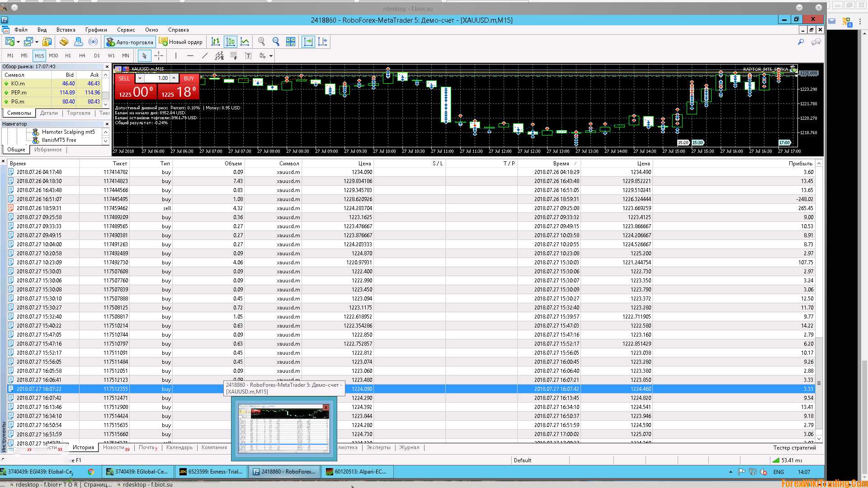Click the signals broadcast icon
868x488 pixels.
pyautogui.click(x=93, y=42)
